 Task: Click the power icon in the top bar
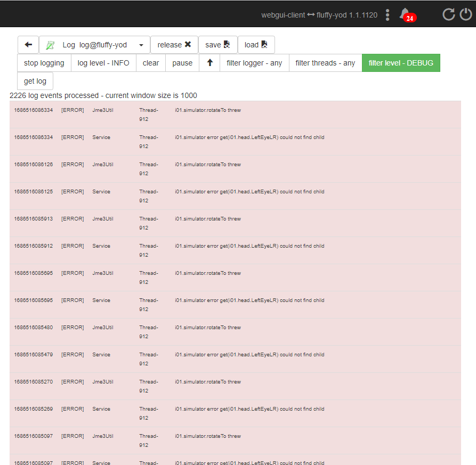click(x=466, y=15)
